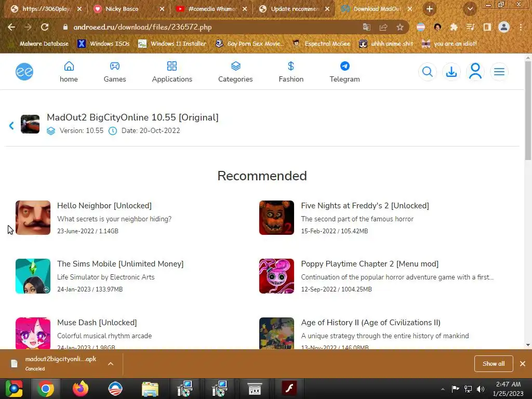Open The Sims Mobile [Unlimited Money]

(x=121, y=264)
